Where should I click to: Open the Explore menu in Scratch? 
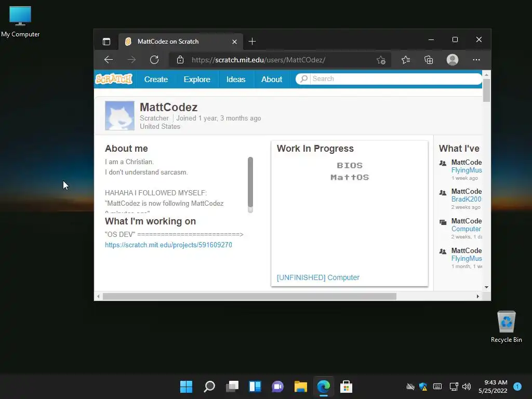point(197,79)
